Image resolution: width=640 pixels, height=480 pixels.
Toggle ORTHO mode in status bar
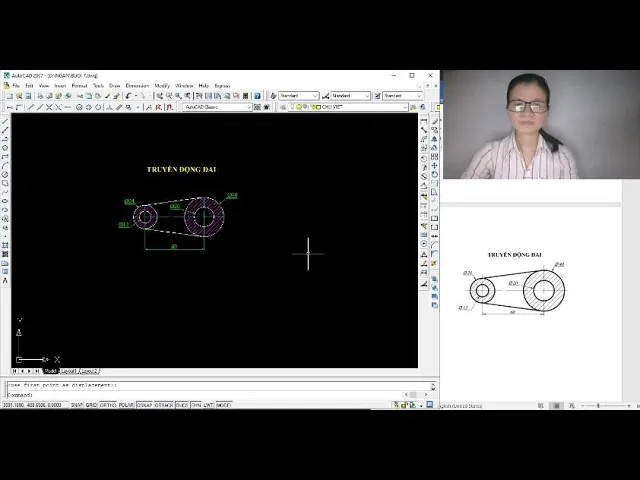pos(108,405)
